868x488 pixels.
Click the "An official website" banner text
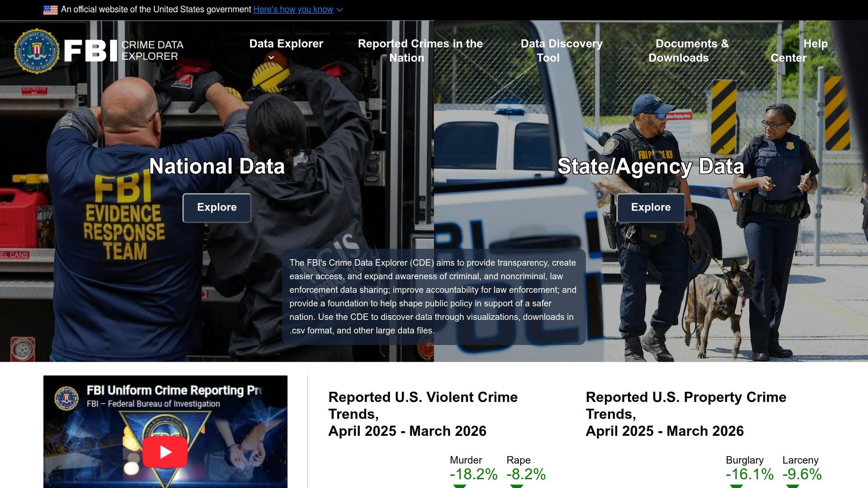[x=156, y=9]
